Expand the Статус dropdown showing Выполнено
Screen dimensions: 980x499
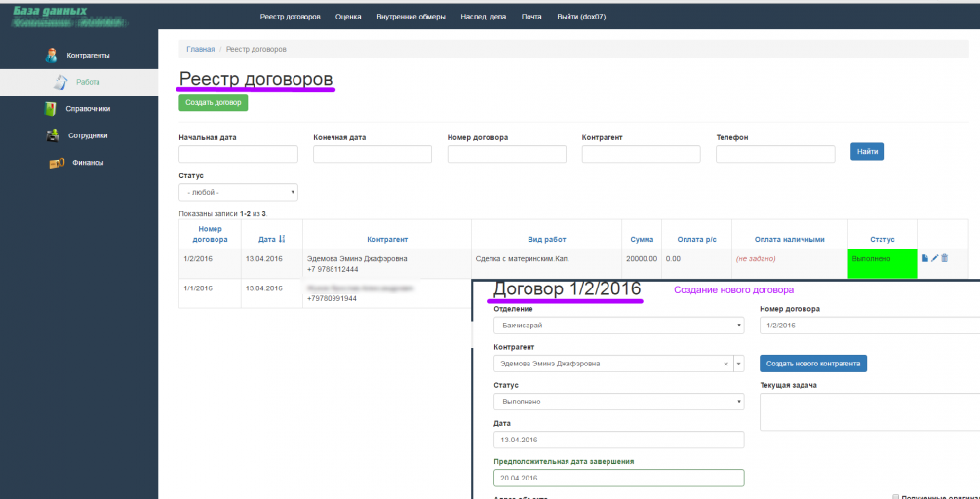coord(619,402)
